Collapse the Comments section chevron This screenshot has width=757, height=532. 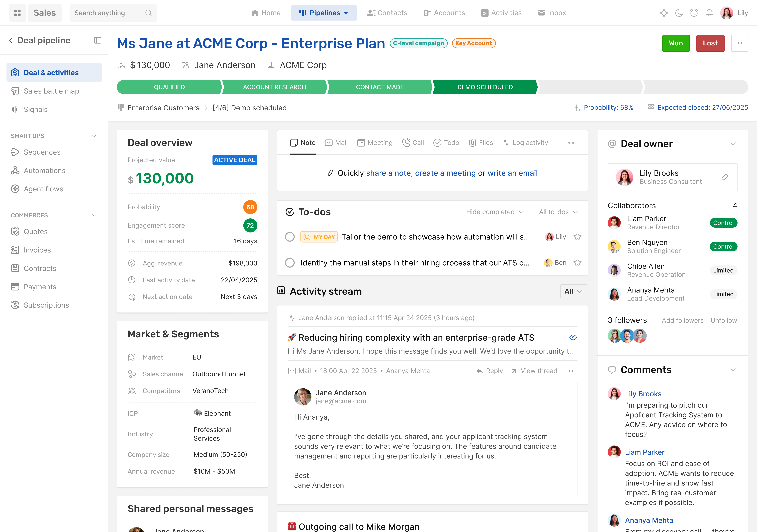pos(733,370)
